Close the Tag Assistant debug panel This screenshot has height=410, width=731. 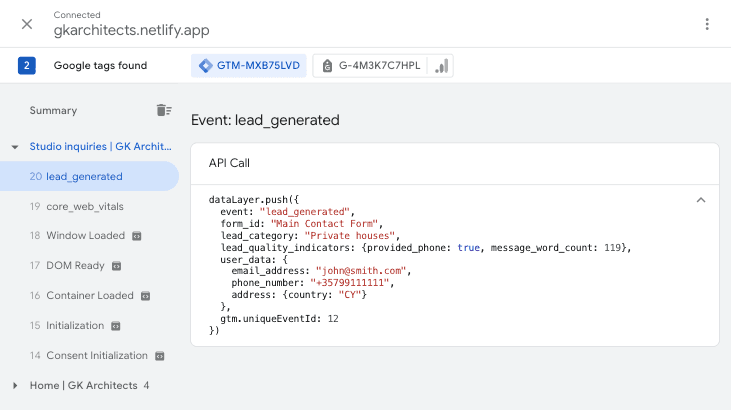pos(27,24)
